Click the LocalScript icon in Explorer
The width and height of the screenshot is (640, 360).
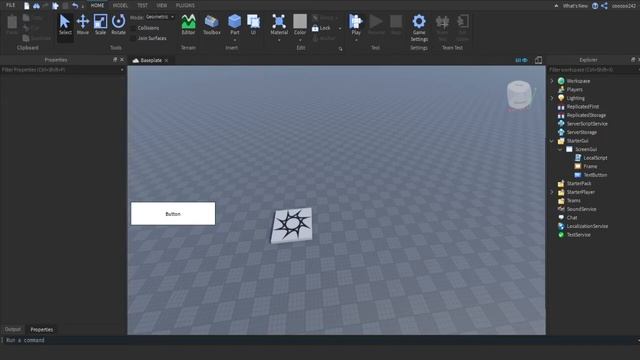pos(578,158)
